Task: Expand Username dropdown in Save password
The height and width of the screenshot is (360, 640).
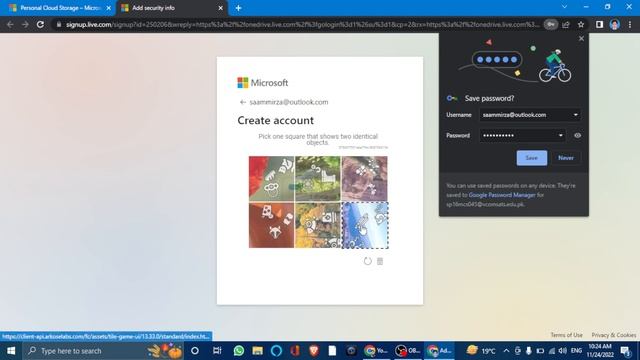Action: click(576, 115)
